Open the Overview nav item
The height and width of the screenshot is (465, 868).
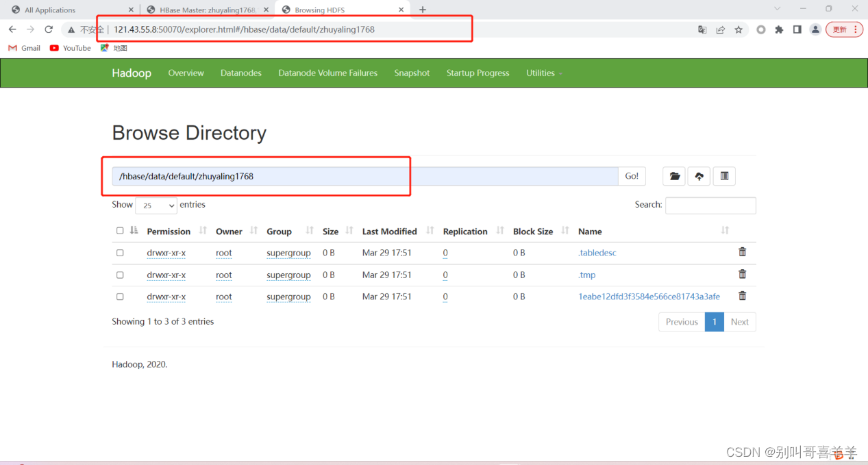coord(186,73)
